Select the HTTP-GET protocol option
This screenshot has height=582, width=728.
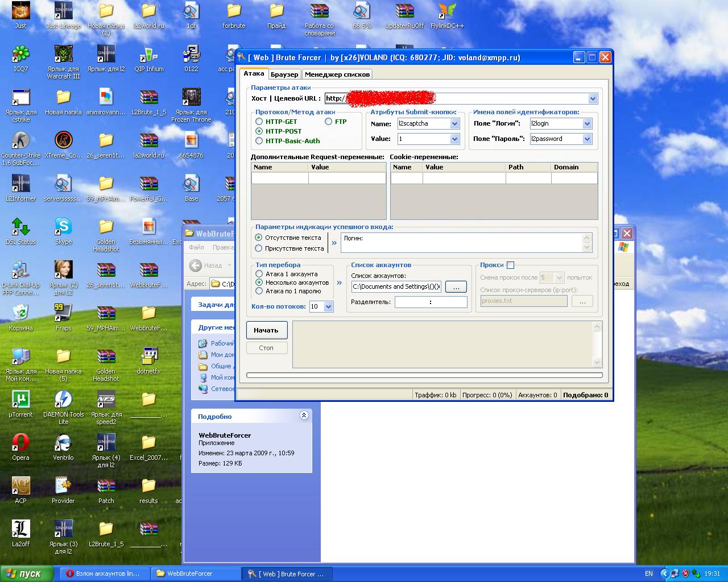point(259,122)
